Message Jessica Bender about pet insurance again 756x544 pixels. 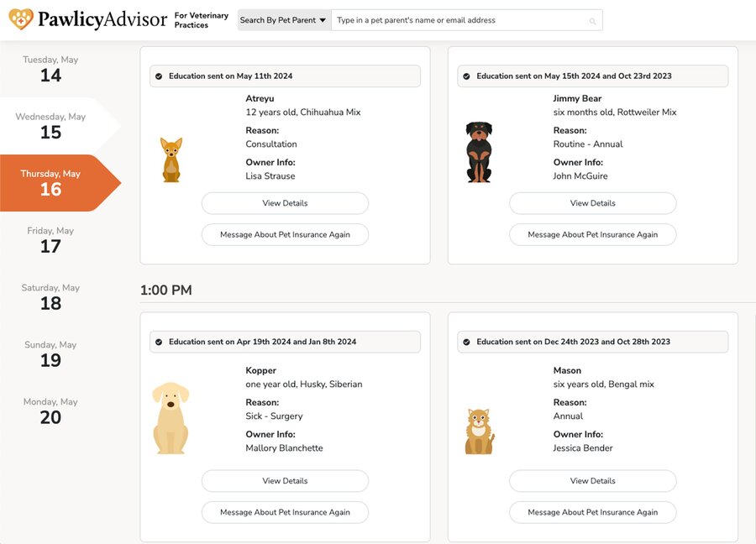[x=592, y=512]
